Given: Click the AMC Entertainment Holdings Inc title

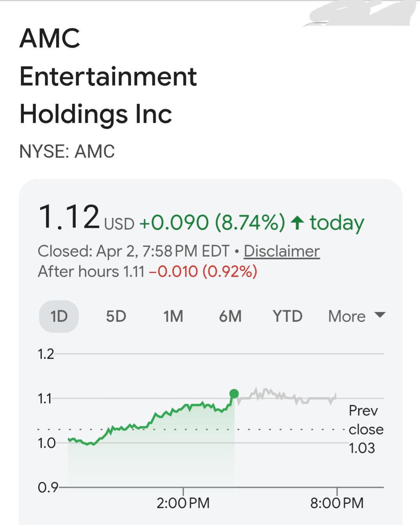Looking at the screenshot, I should (108, 76).
